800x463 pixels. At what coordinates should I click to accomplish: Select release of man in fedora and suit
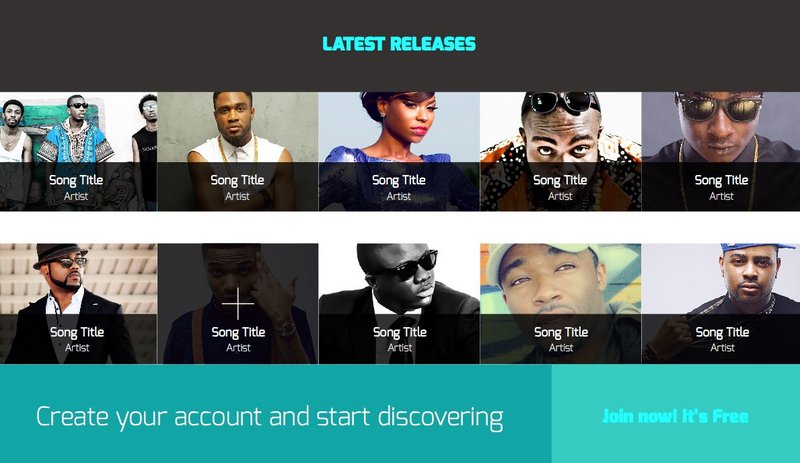tap(78, 303)
